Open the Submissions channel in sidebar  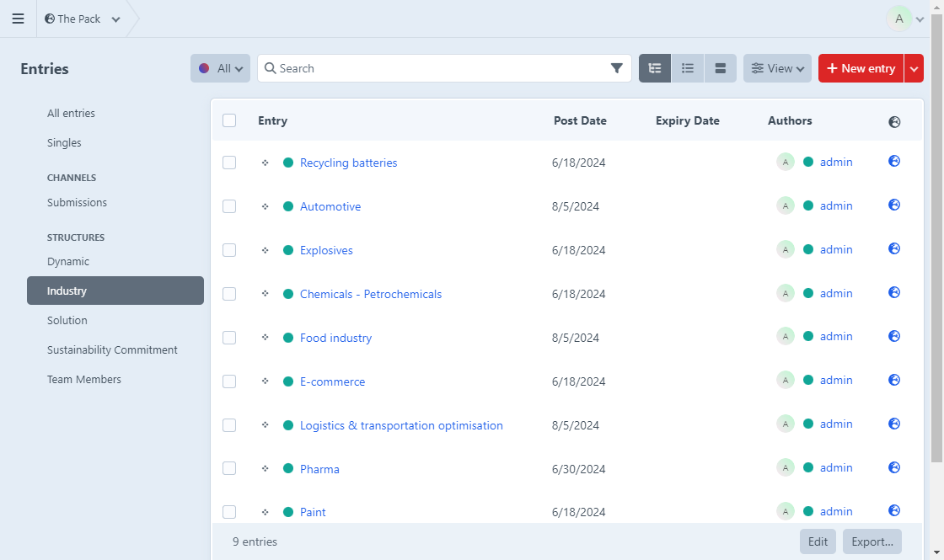click(x=77, y=202)
